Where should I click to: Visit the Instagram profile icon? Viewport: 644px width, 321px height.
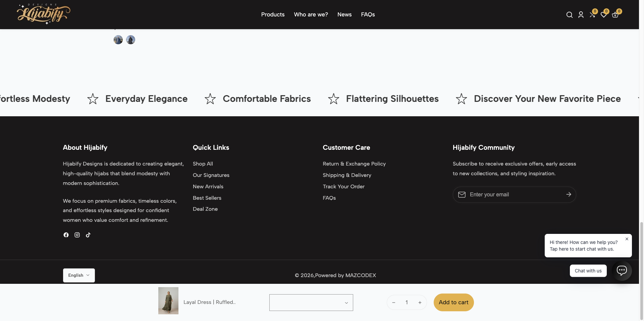pyautogui.click(x=77, y=235)
